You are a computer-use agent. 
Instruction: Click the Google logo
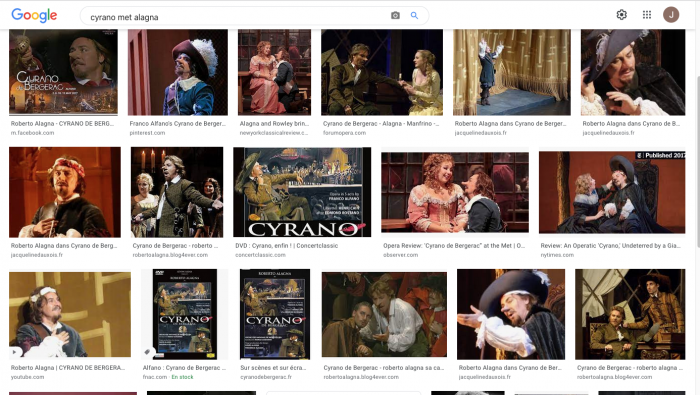tap(34, 15)
